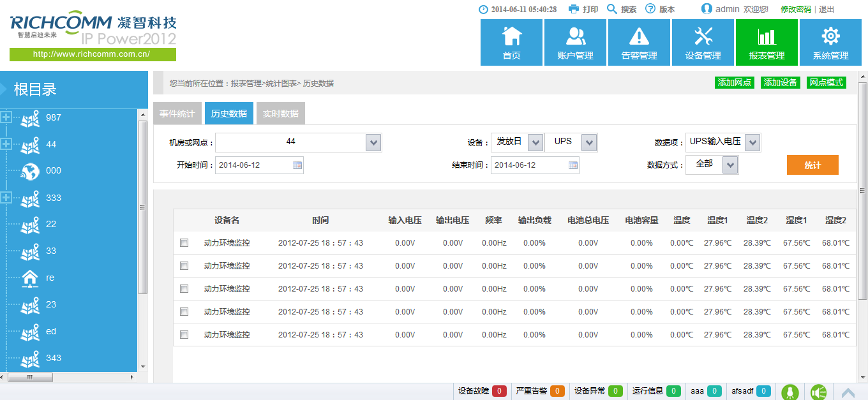Click the 添加网点 button
This screenshot has width=868, height=400.
pos(735,83)
